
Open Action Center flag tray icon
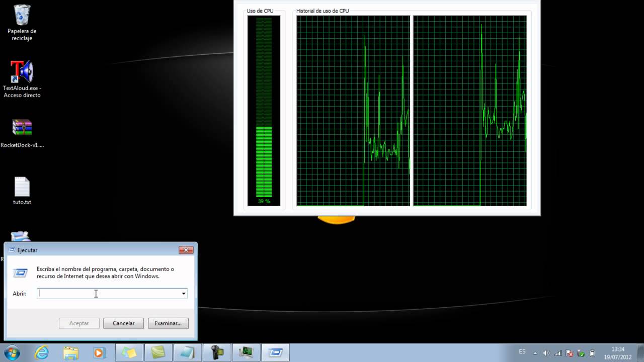pos(570,353)
